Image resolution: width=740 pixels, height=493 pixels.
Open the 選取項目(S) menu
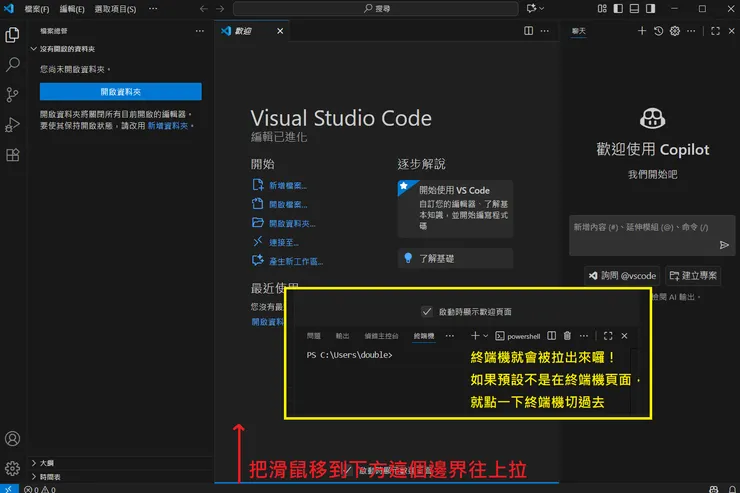pos(115,9)
